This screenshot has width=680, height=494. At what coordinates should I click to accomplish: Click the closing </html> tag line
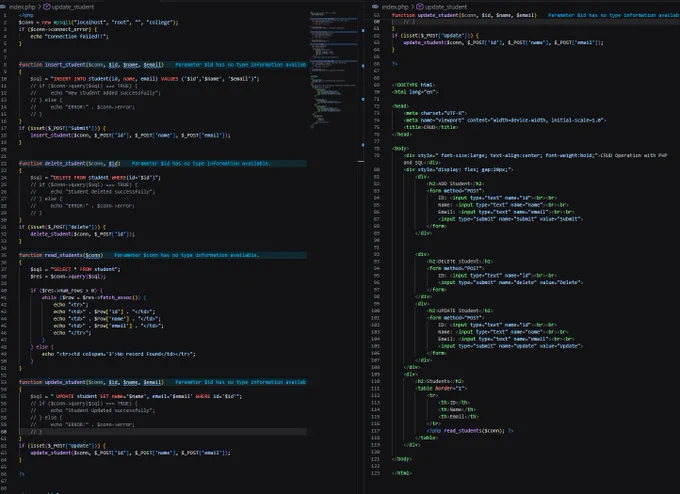[x=402, y=473]
